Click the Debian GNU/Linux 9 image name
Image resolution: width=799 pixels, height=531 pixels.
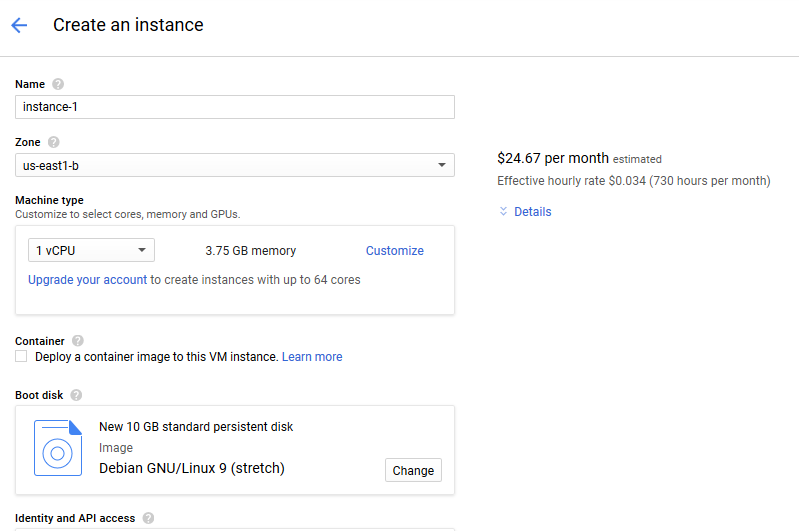click(x=191, y=468)
